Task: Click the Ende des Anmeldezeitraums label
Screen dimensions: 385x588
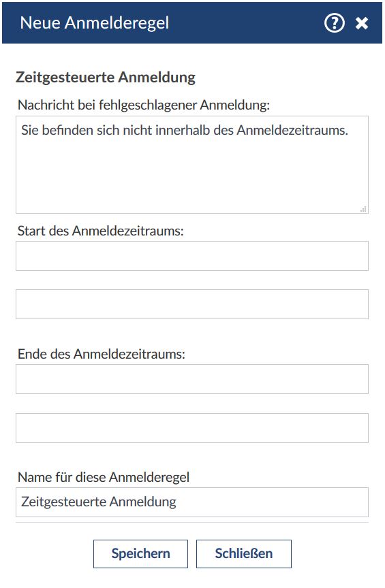Action: coord(102,354)
